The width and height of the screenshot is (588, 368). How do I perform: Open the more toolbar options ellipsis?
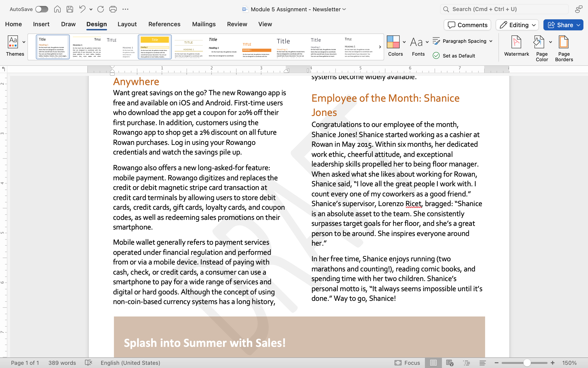coord(125,9)
